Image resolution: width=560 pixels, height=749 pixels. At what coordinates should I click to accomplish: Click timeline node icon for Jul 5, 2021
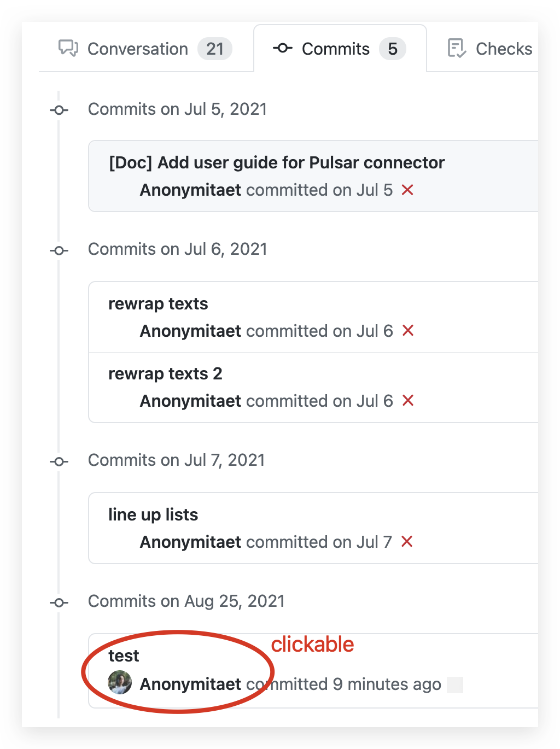pos(59,110)
